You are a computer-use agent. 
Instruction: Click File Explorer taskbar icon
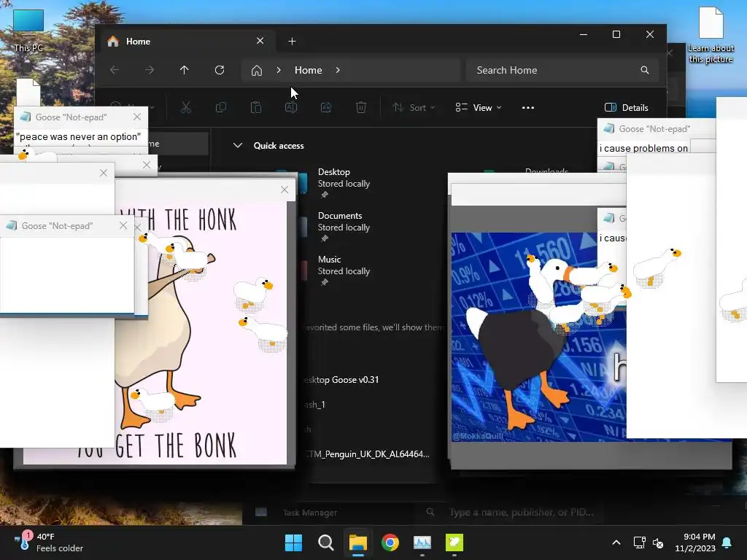pos(357,542)
